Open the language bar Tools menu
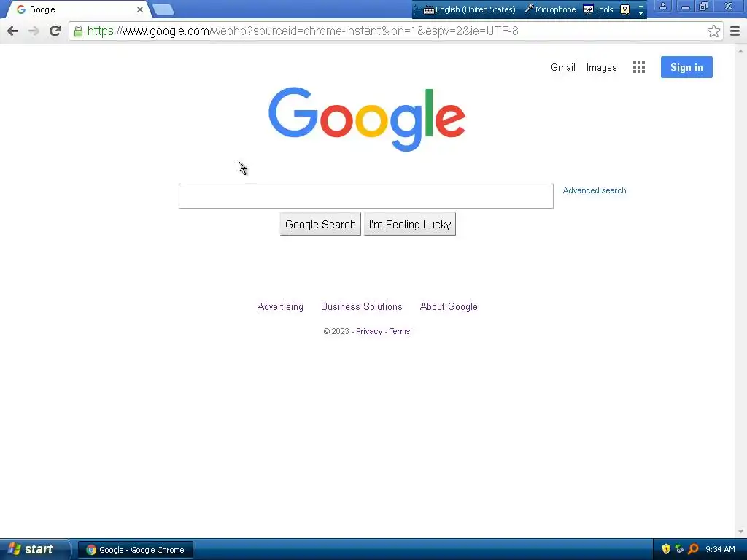The width and height of the screenshot is (747, 560). pos(598,9)
